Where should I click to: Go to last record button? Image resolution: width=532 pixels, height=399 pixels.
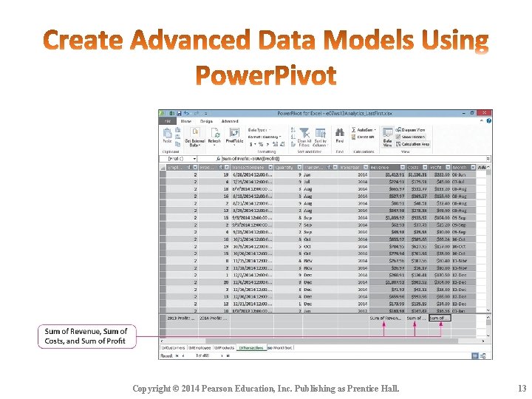point(228,356)
